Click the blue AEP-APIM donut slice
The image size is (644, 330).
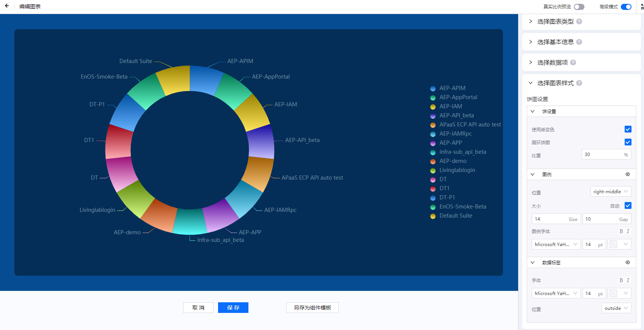click(x=204, y=80)
